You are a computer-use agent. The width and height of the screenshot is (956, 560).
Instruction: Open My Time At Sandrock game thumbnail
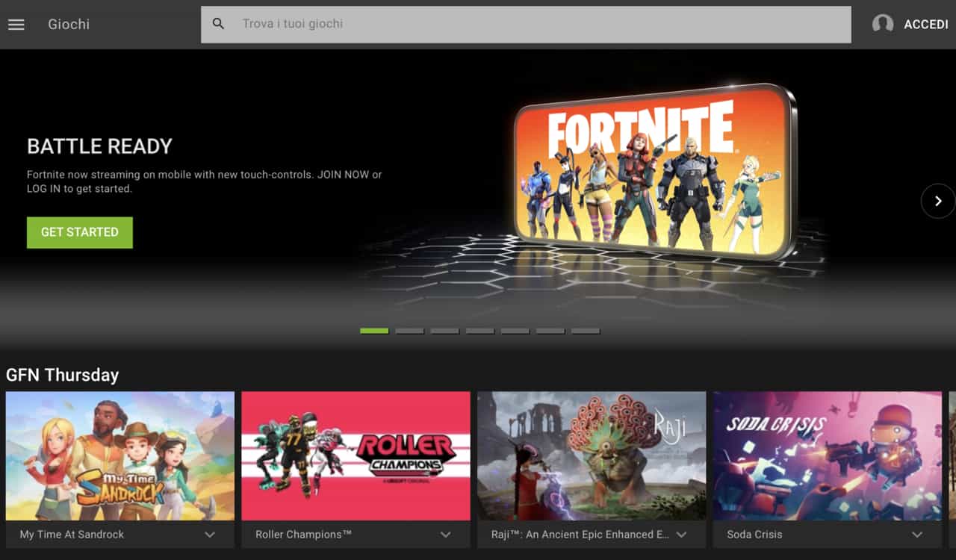(x=119, y=455)
